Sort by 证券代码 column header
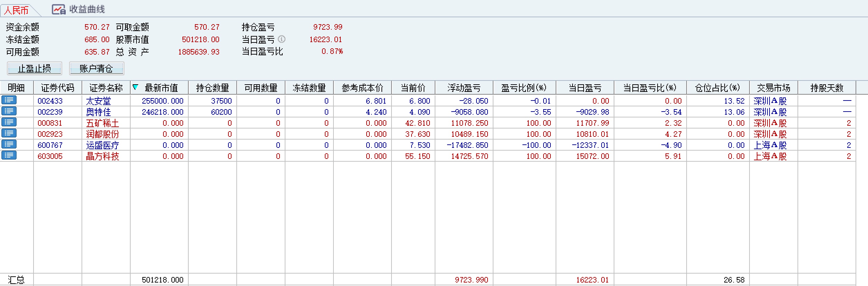The width and height of the screenshot is (868, 286). tap(58, 88)
